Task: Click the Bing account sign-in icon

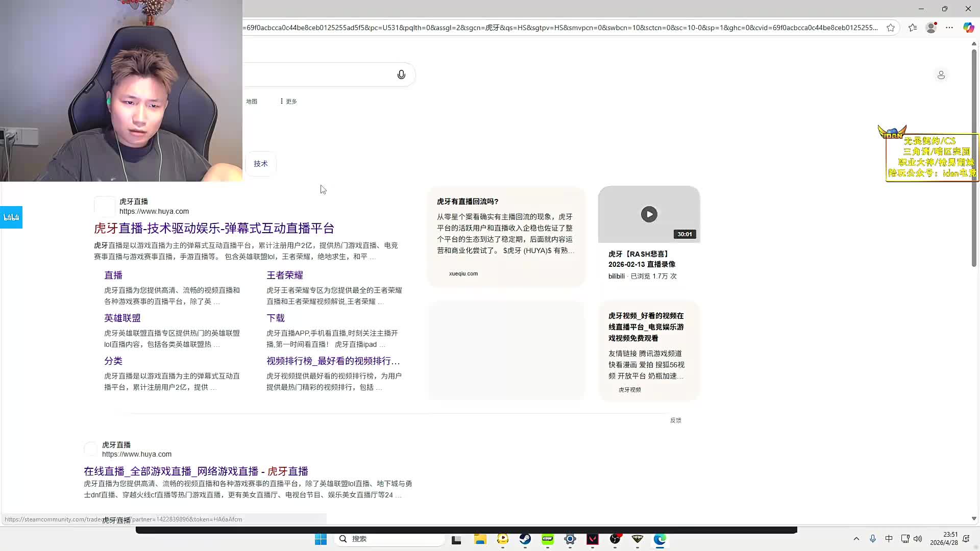Action: [941, 75]
